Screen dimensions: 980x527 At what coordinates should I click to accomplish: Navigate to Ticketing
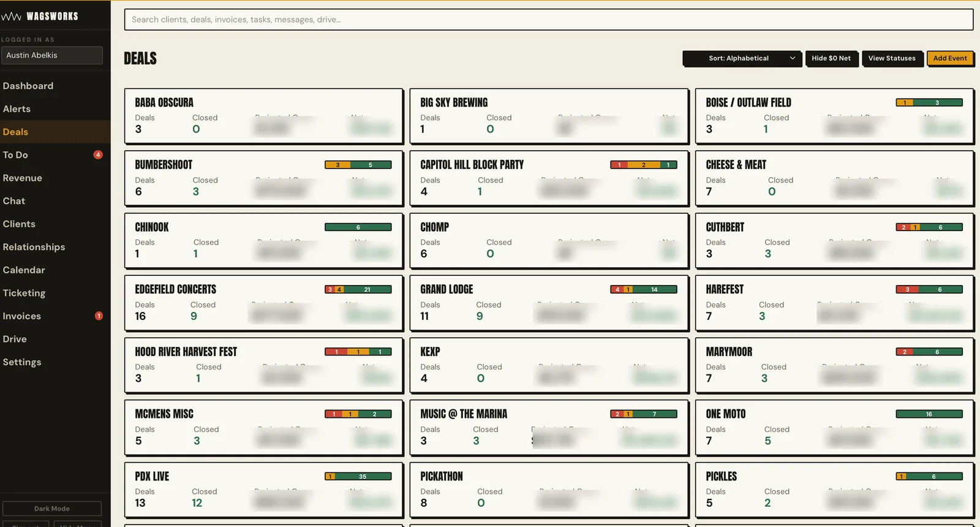[x=24, y=293]
